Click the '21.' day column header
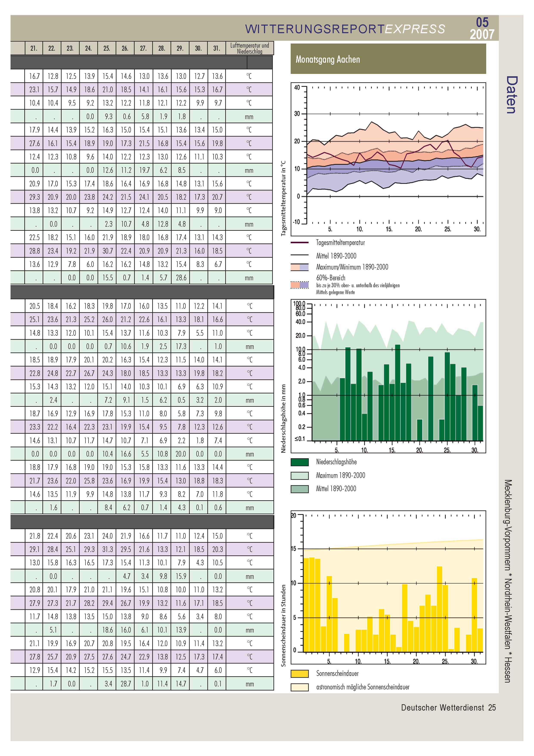 pyautogui.click(x=34, y=48)
